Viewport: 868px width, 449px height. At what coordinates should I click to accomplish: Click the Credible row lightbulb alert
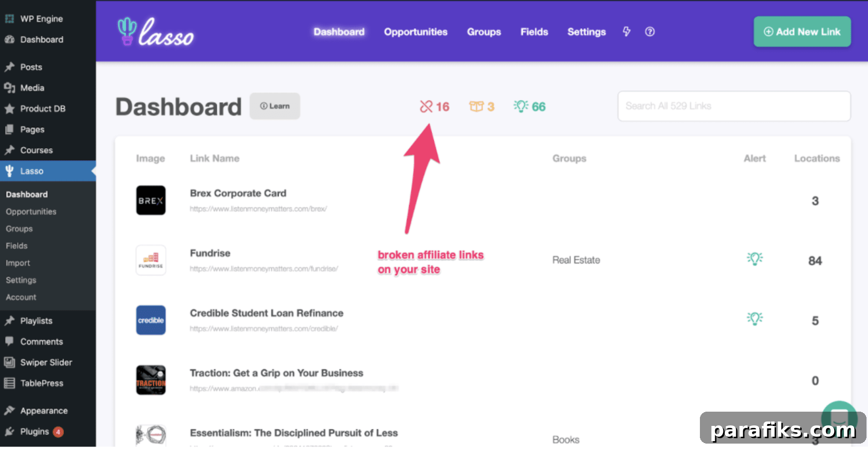point(755,319)
